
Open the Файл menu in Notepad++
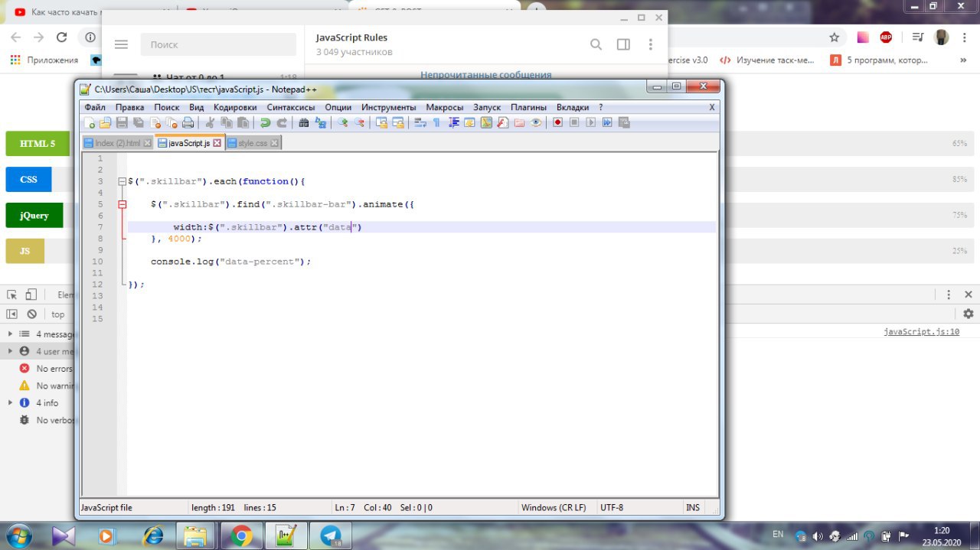[95, 107]
